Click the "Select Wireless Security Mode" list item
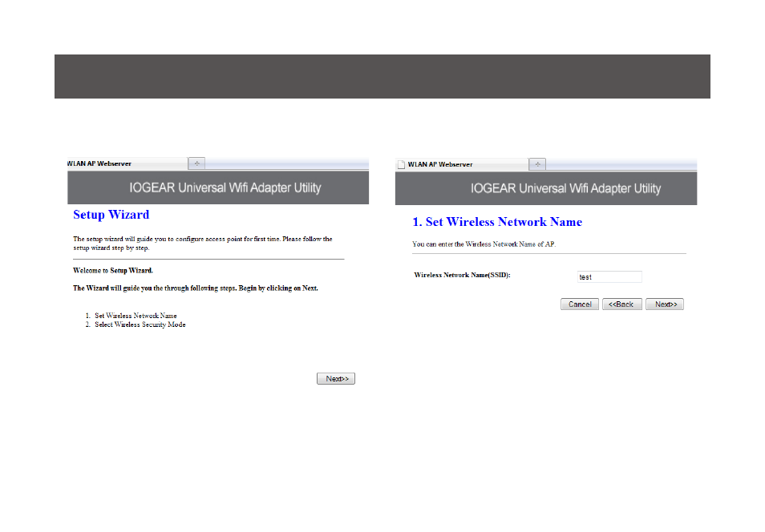The width and height of the screenshot is (765, 532). (140, 324)
